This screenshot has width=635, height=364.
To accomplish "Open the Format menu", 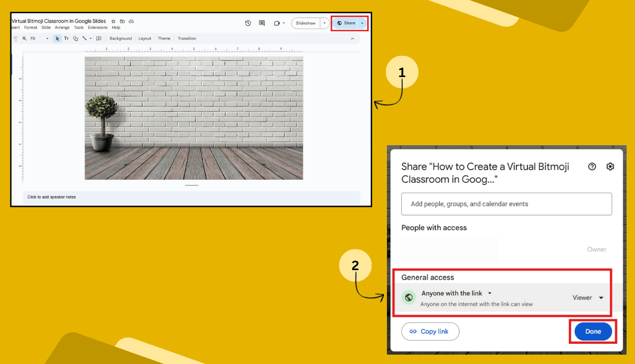I will coord(31,28).
